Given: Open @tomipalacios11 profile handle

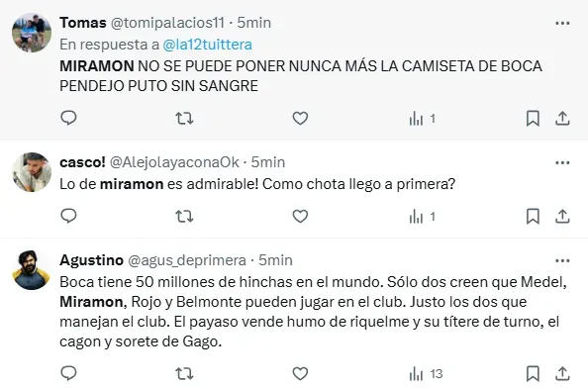Looking at the screenshot, I should 167,23.
